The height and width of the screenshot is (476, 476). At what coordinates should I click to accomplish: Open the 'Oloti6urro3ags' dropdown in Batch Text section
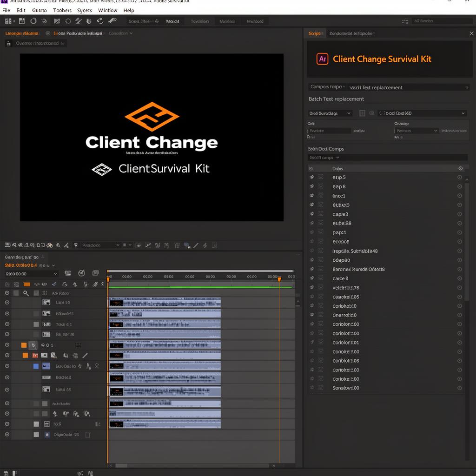(330, 113)
